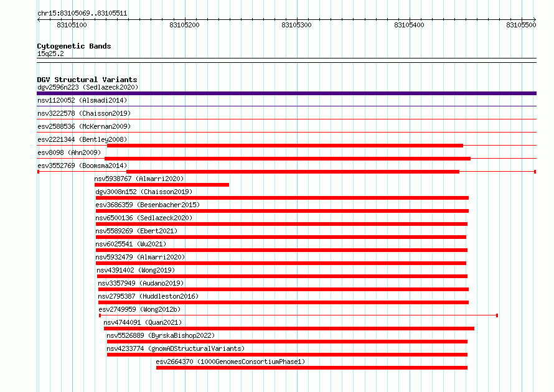Click the nsv5938767 (Almarri2020) label

tap(139, 179)
